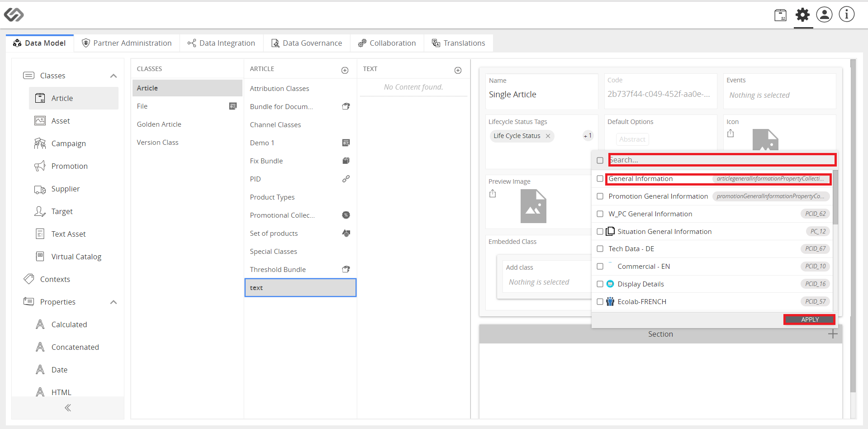Screen dimensions: 868x429
Task: Select the Campaign class icon
Action: 40,143
